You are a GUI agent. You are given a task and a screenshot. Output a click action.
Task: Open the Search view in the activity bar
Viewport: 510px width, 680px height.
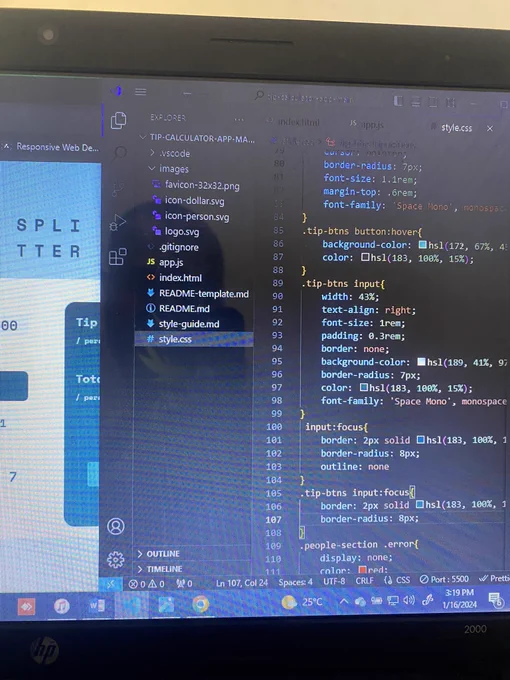[x=119, y=153]
